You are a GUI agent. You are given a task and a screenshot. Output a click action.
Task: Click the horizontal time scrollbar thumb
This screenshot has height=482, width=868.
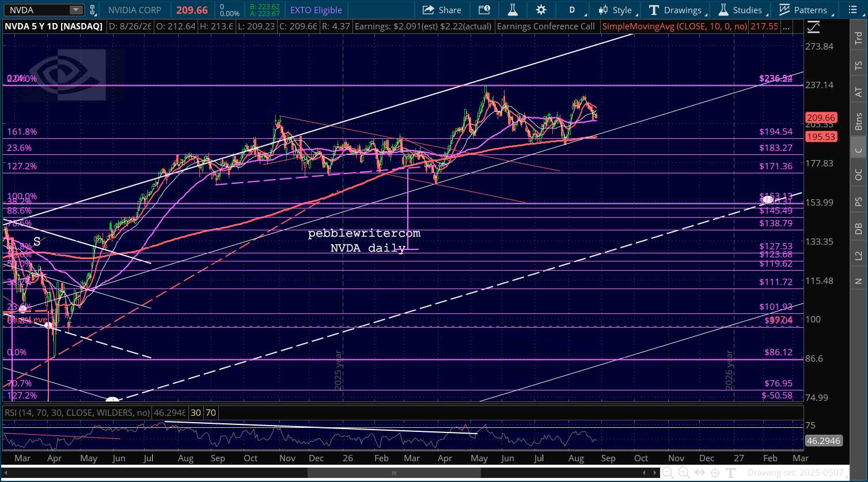click(x=394, y=473)
